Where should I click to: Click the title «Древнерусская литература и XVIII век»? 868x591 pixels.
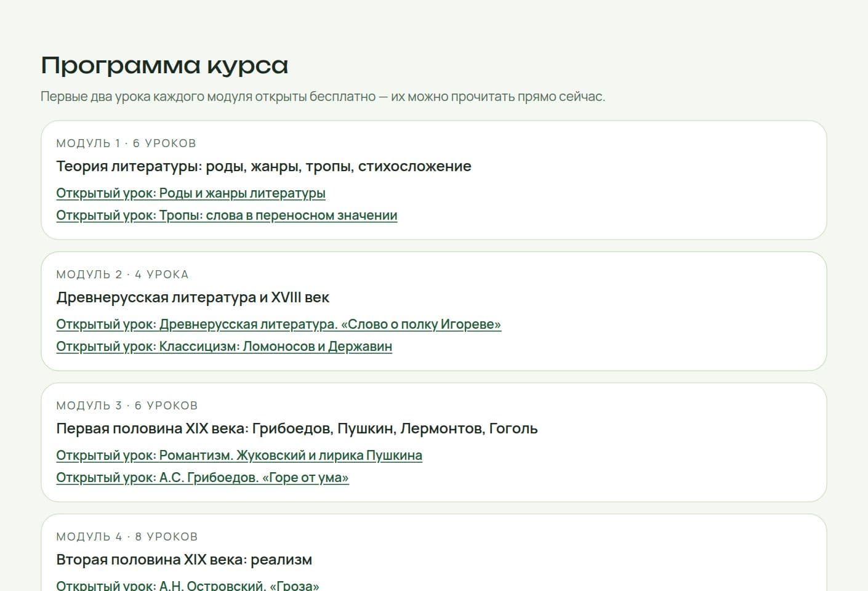(193, 297)
